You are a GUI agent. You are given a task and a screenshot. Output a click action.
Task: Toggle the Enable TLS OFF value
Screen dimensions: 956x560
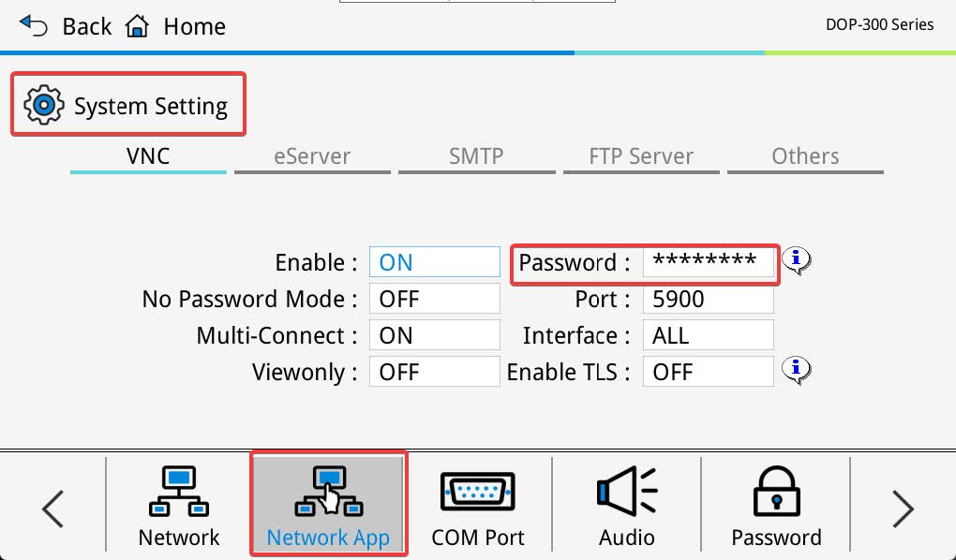708,372
